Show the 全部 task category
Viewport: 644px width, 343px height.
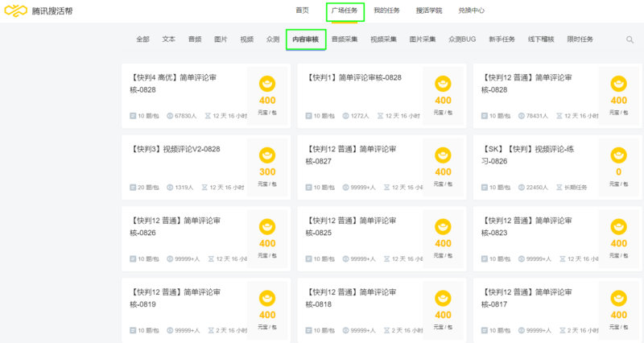142,39
